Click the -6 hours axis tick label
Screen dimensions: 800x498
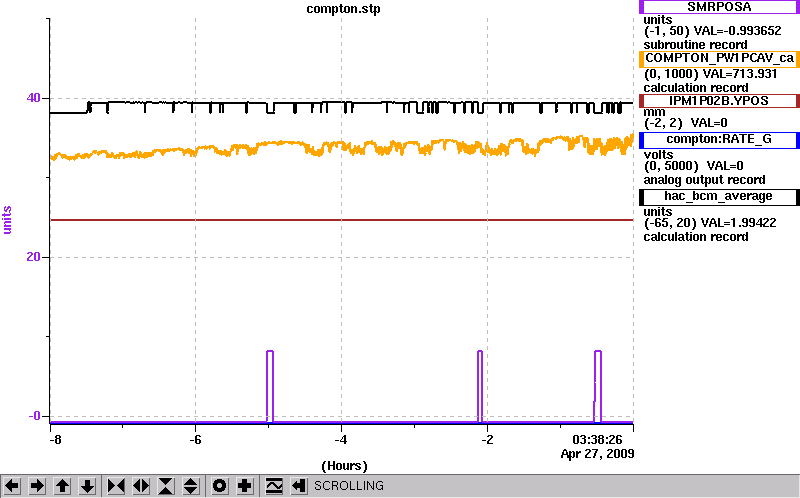coord(195,440)
